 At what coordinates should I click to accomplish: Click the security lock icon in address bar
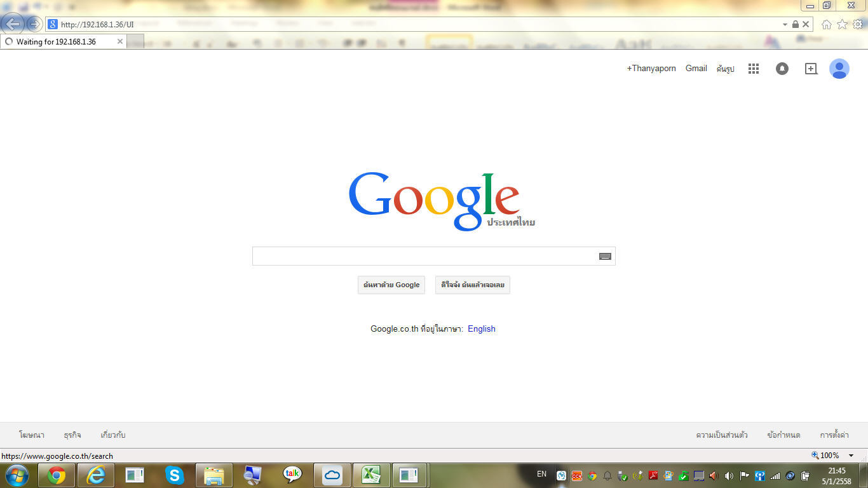795,24
